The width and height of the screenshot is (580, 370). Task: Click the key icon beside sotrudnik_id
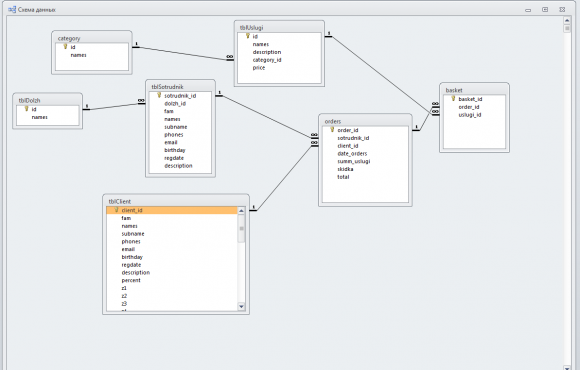[159, 95]
